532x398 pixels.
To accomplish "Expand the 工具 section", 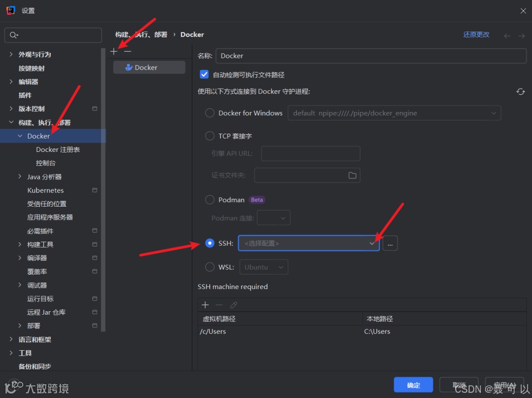I will pos(11,353).
